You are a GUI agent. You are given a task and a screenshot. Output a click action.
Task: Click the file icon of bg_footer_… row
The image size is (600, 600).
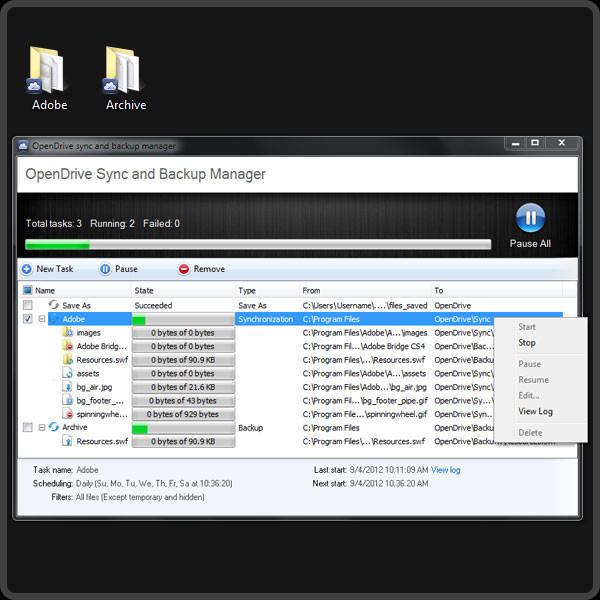click(x=67, y=400)
